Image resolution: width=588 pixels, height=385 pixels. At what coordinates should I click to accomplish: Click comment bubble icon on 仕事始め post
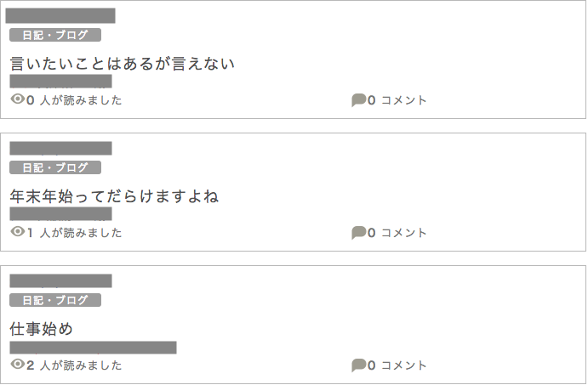coord(358,365)
